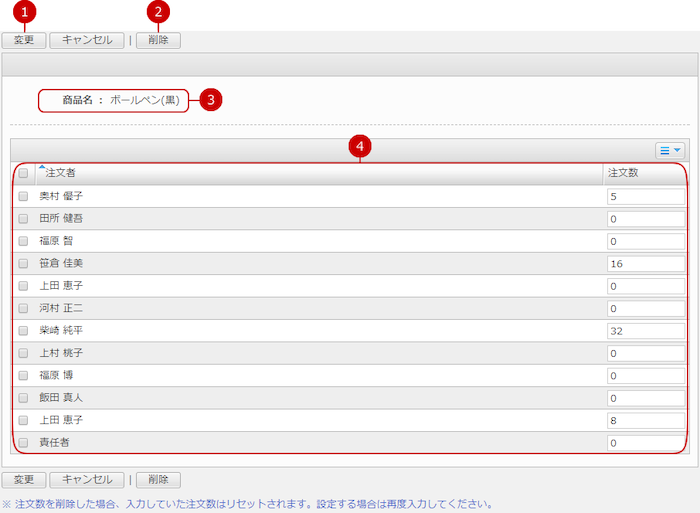Toggle the select-all checkbox in header
Image resolution: width=700 pixels, height=513 pixels.
(x=24, y=174)
